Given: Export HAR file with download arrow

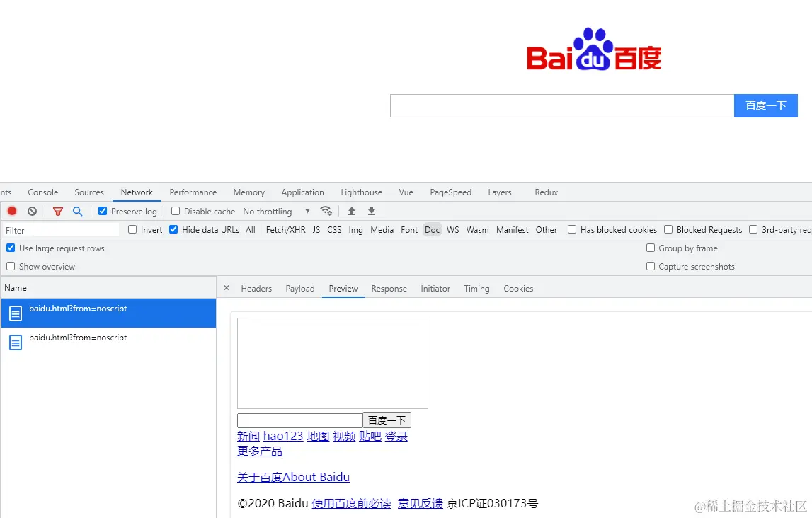Looking at the screenshot, I should click(x=371, y=211).
